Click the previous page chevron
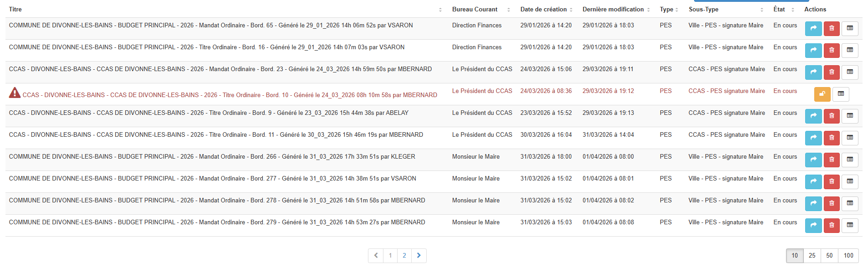The height and width of the screenshot is (279, 868). [376, 256]
